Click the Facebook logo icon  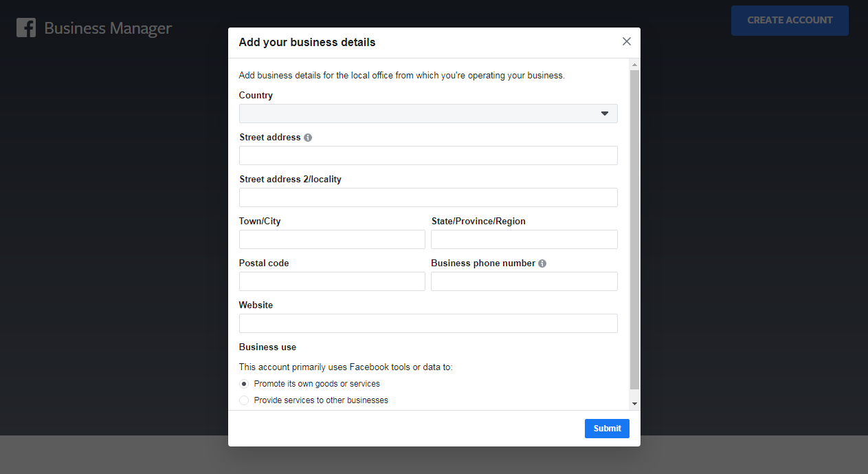pos(26,28)
